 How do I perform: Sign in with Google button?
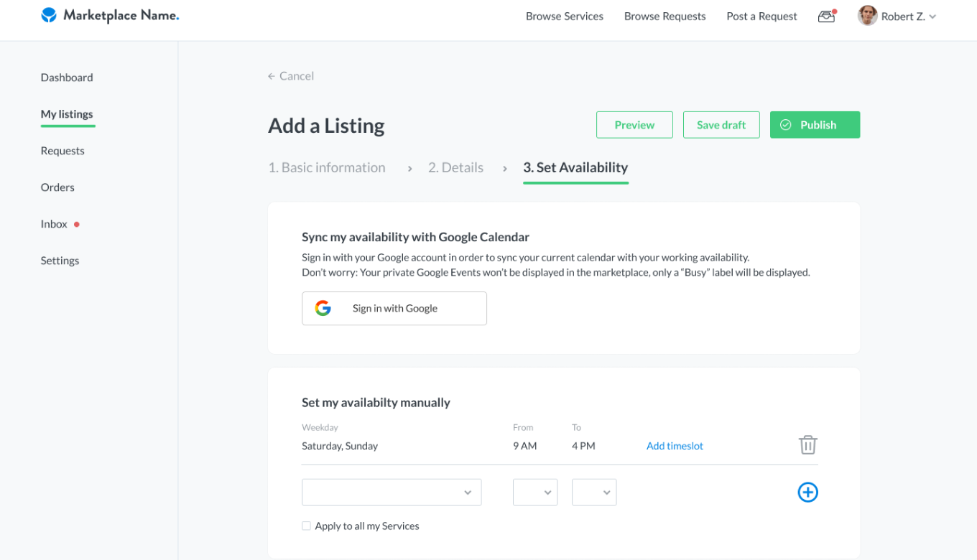click(x=394, y=308)
